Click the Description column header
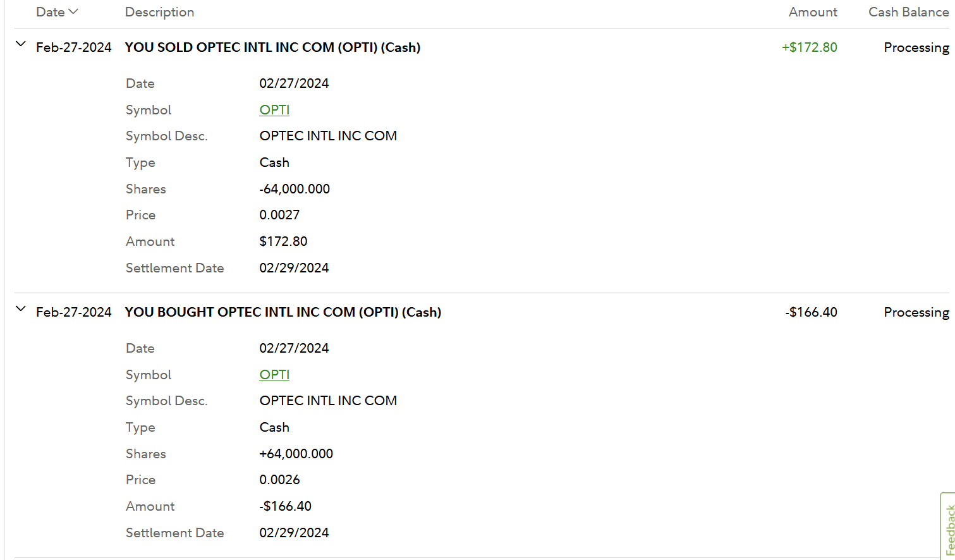Viewport: 955px width, 560px height. pyautogui.click(x=159, y=12)
